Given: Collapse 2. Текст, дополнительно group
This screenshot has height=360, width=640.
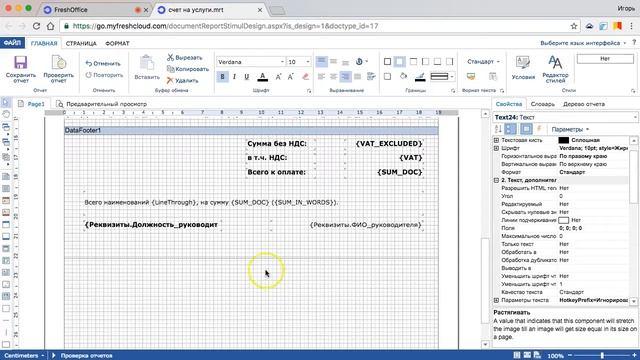Looking at the screenshot, I should 496,180.
